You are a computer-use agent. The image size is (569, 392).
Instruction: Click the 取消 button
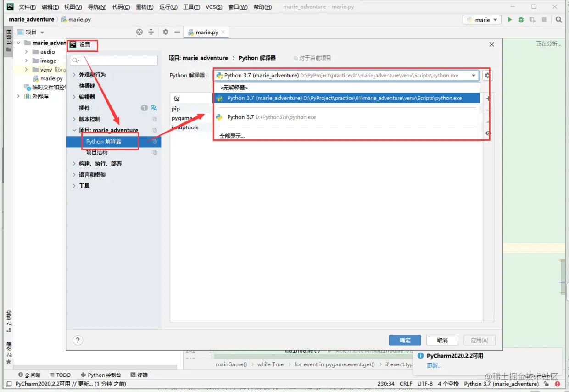coord(442,340)
